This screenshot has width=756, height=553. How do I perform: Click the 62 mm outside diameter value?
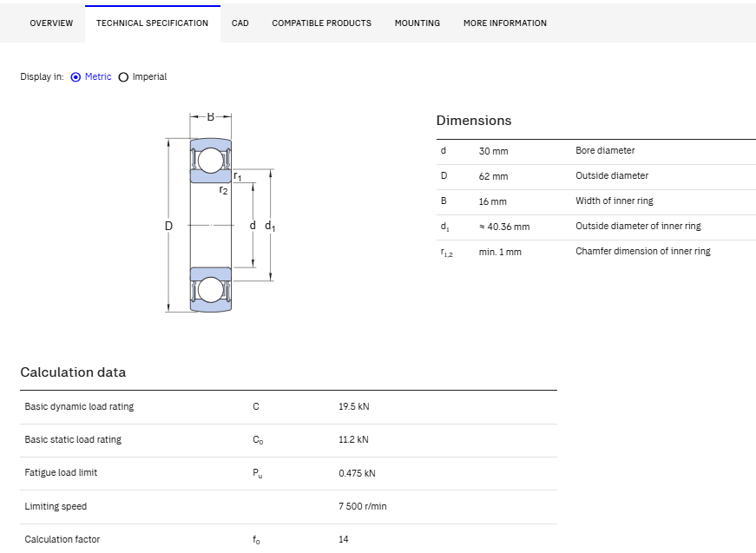493,176
